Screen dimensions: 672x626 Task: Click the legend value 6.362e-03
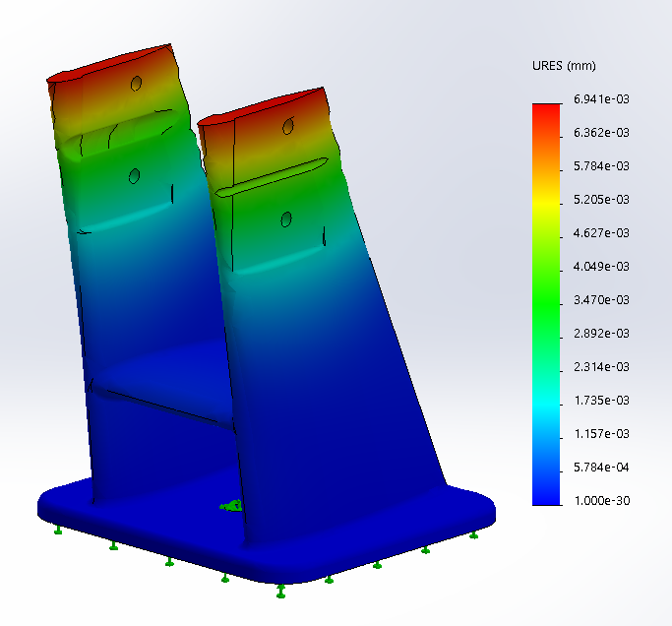[601, 133]
